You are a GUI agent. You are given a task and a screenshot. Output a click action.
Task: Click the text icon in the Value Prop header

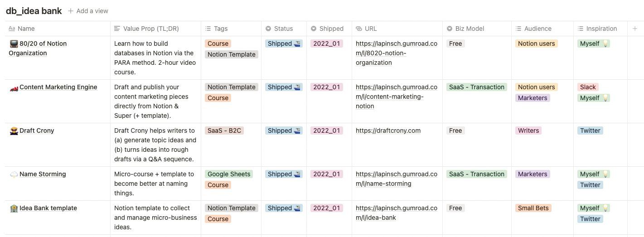click(x=117, y=29)
